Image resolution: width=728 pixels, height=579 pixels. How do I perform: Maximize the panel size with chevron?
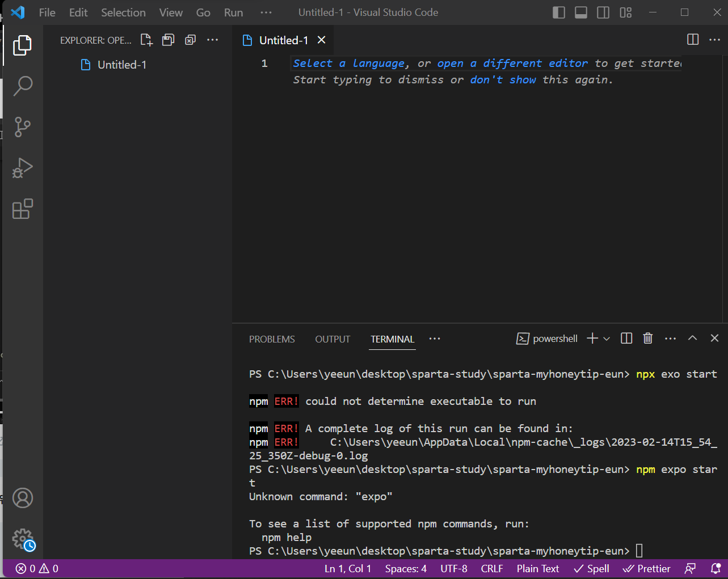tap(692, 338)
